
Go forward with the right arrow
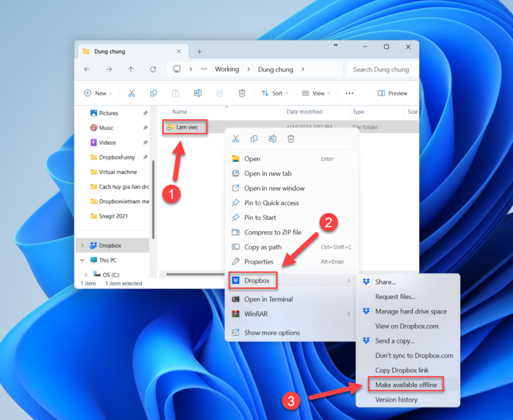(x=109, y=69)
